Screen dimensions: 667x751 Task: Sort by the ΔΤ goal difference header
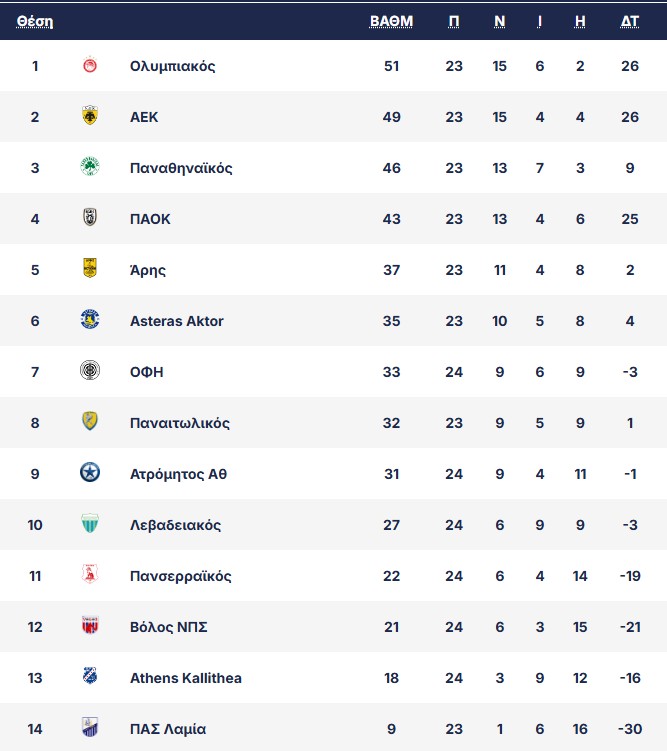click(630, 20)
